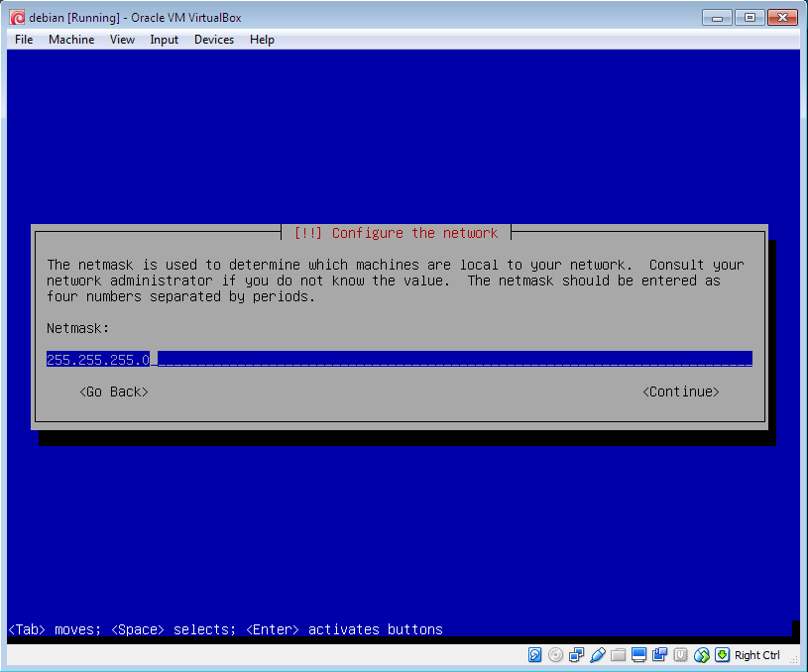The image size is (808, 672).
Task: Open the Machine menu
Action: point(71,40)
